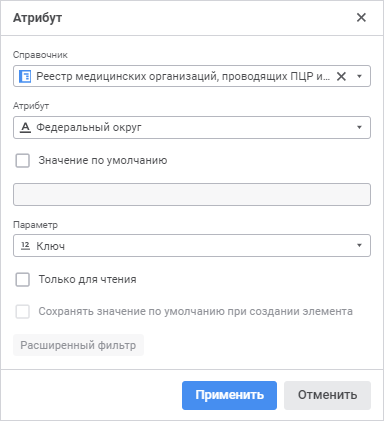Click the Отменить button
The image size is (384, 421).
(327, 395)
